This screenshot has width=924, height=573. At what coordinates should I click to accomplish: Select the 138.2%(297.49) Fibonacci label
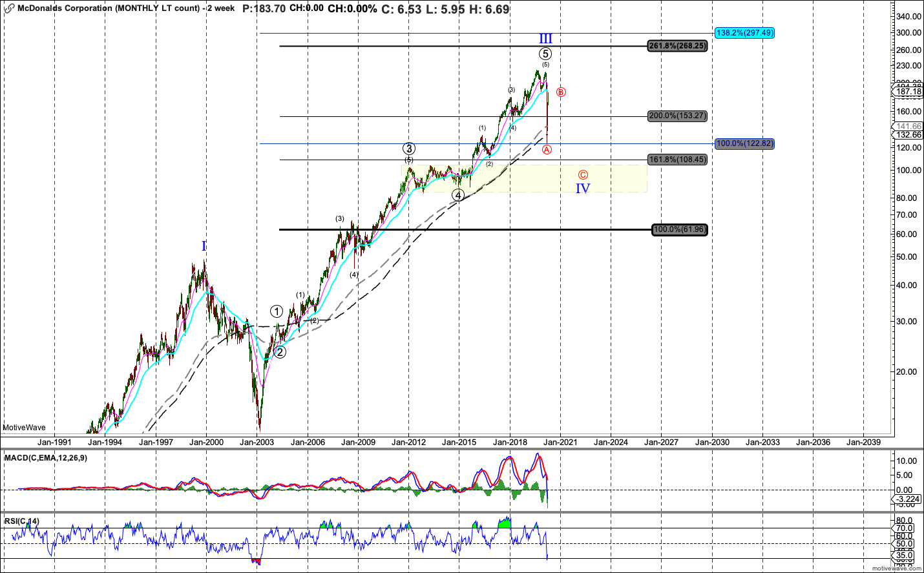[x=744, y=33]
